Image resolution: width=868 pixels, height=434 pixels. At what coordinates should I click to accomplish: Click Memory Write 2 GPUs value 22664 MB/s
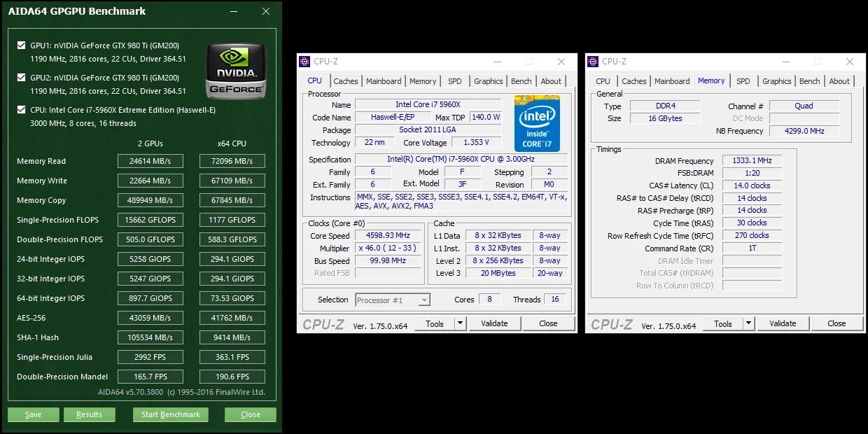tap(150, 181)
